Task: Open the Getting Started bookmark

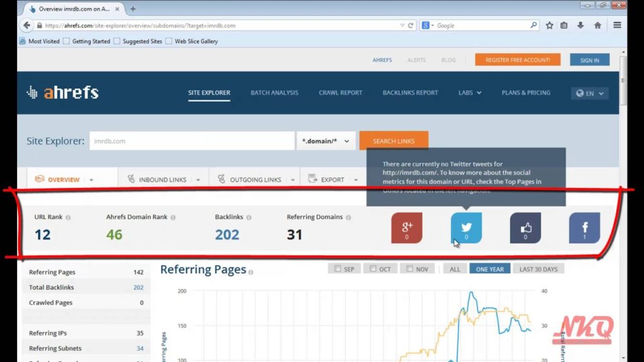Action: click(x=87, y=41)
